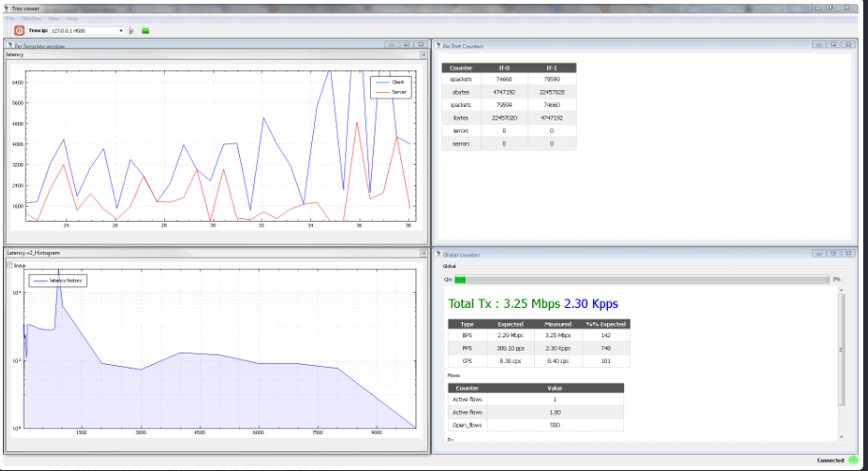Click the scroll down arrow in Global counters

[841, 437]
